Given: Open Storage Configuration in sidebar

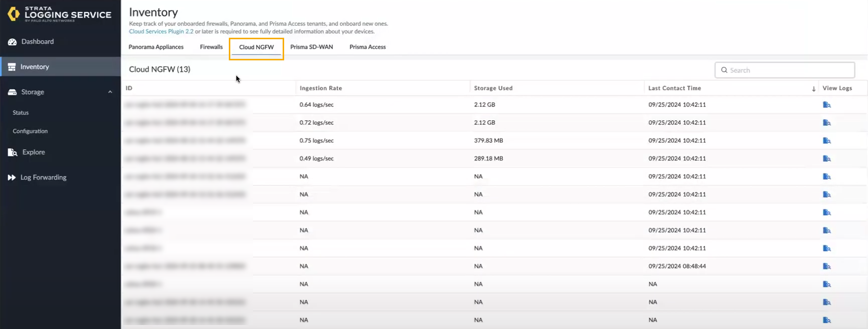Looking at the screenshot, I should click(x=30, y=131).
